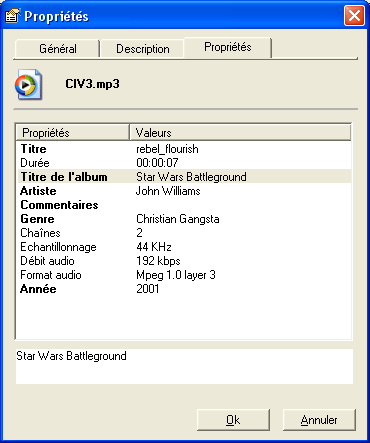Screen dimensions: 370x443
Task: Click the Christian Gangsta genre value
Action: coord(178,219)
